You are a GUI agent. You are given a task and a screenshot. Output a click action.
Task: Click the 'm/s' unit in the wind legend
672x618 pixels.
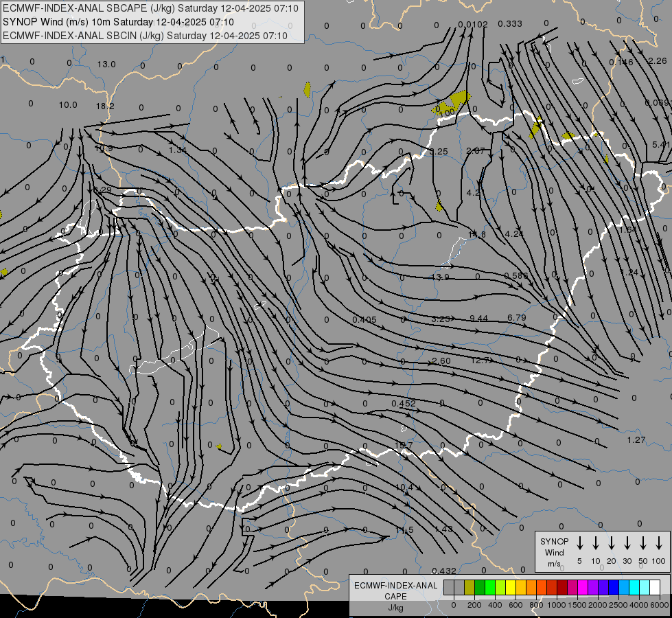[554, 564]
